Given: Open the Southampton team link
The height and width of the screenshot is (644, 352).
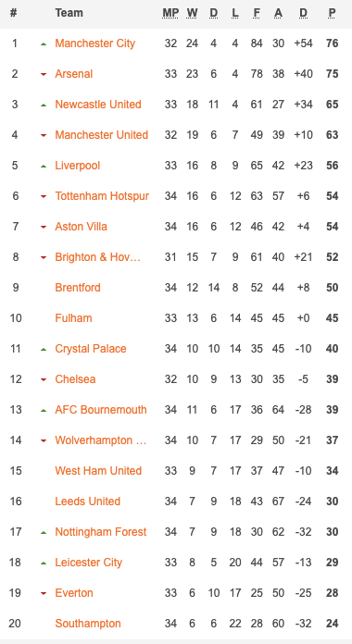Looking at the screenshot, I should (x=88, y=624).
